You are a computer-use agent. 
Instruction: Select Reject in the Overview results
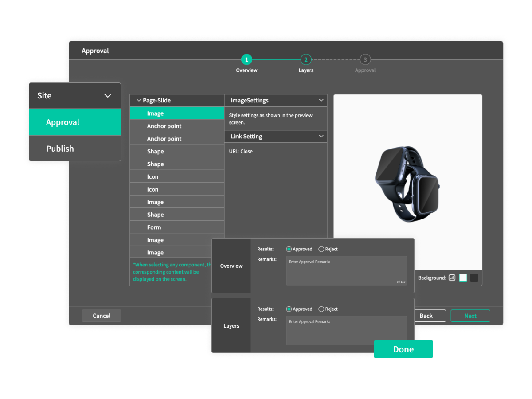pyautogui.click(x=321, y=249)
